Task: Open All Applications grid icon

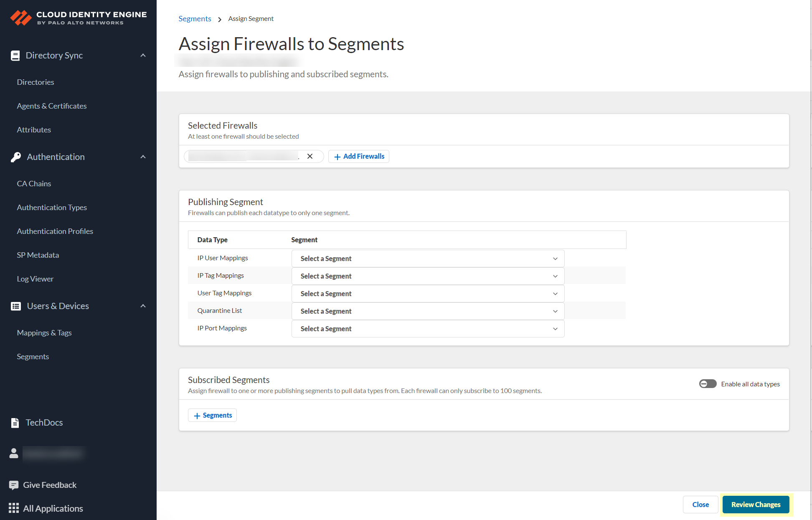Action: click(x=14, y=508)
